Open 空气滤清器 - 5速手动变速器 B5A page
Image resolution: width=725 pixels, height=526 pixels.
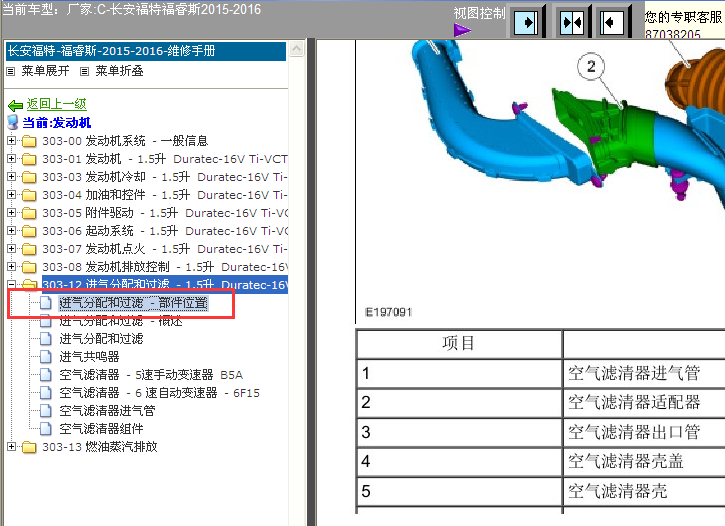[x=151, y=375]
